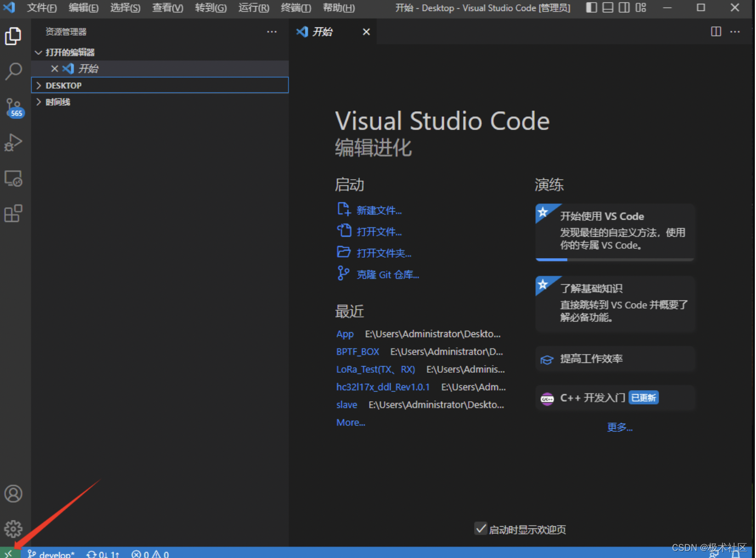
Task: Open the 文件(F) menu
Action: coord(42,8)
